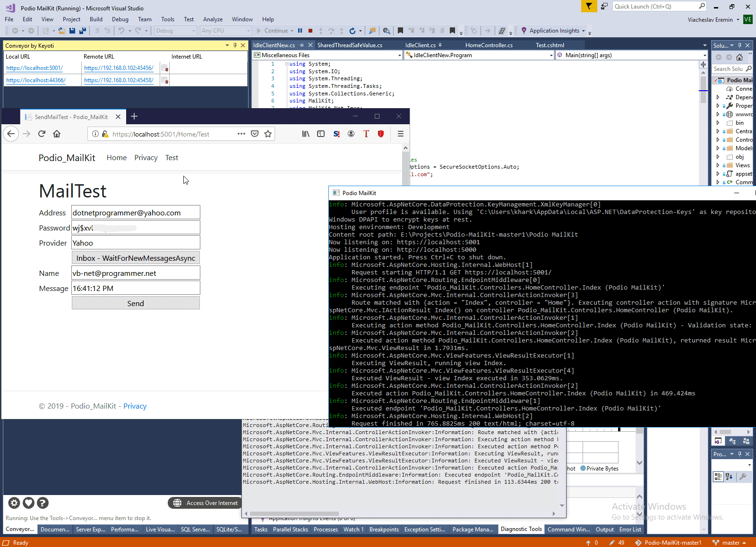This screenshot has height=547, width=756.
Task: Click the Message text field
Action: coord(136,288)
